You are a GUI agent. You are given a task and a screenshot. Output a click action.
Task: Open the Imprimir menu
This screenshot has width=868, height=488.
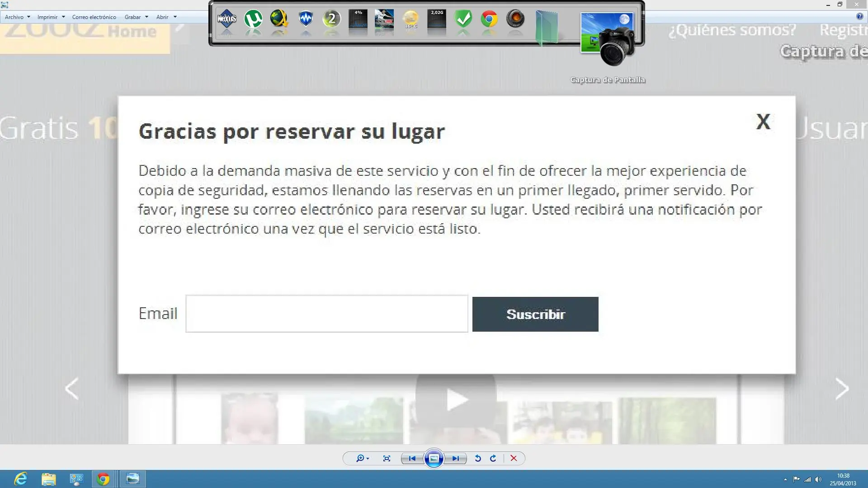[51, 17]
